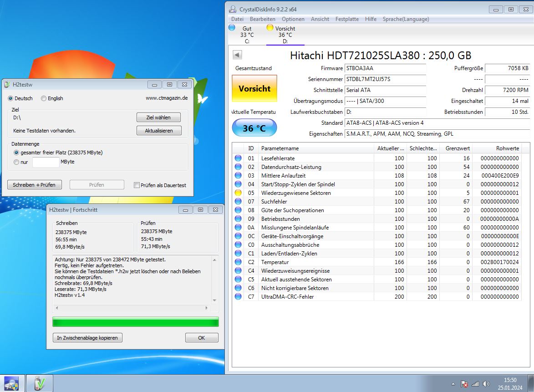Image resolution: width=534 pixels, height=392 pixels.
Task: Open the Hilfe menu
Action: click(371, 19)
